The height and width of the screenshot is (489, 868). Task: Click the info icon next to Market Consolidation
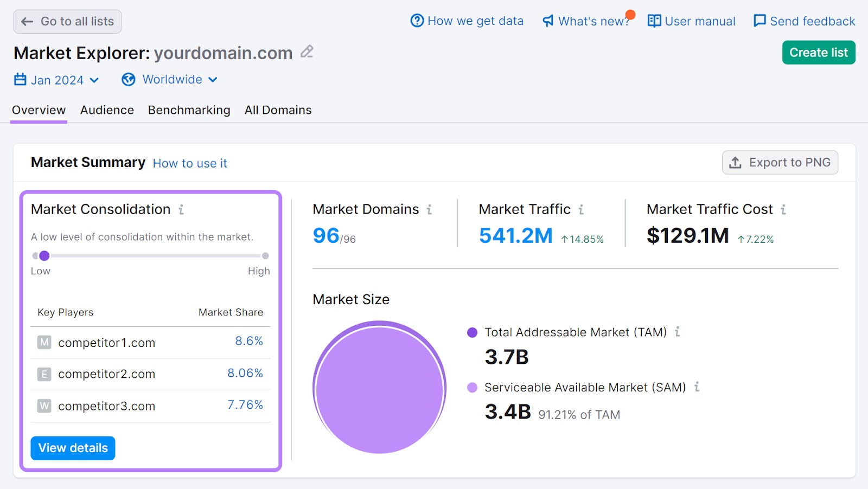click(x=182, y=210)
